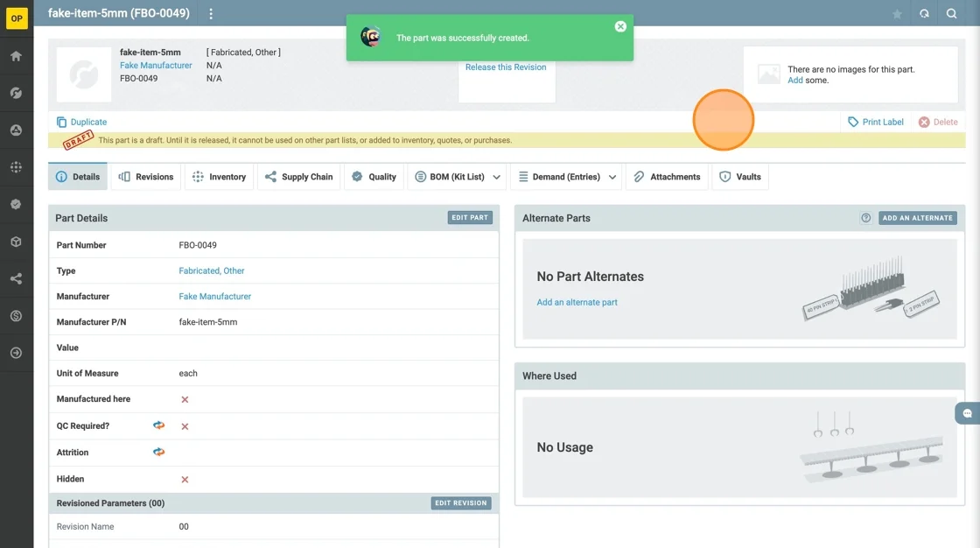980x548 pixels.
Task: Click the dollar sign sidebar icon
Action: click(x=16, y=316)
